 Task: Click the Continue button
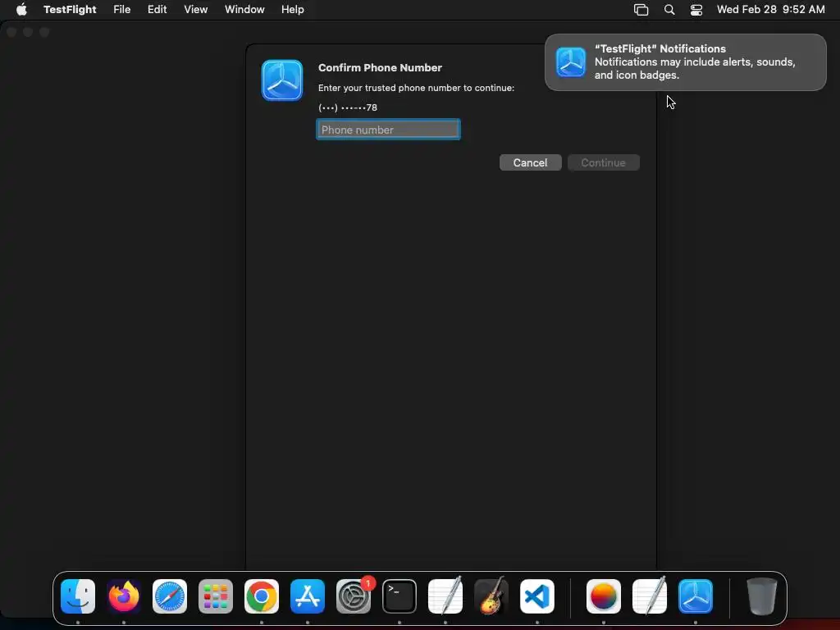(x=603, y=162)
